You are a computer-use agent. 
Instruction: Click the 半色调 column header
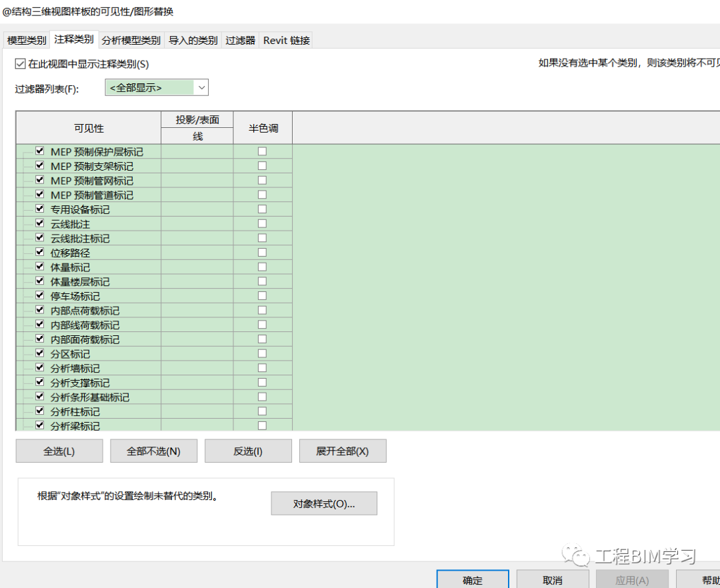[x=263, y=128]
